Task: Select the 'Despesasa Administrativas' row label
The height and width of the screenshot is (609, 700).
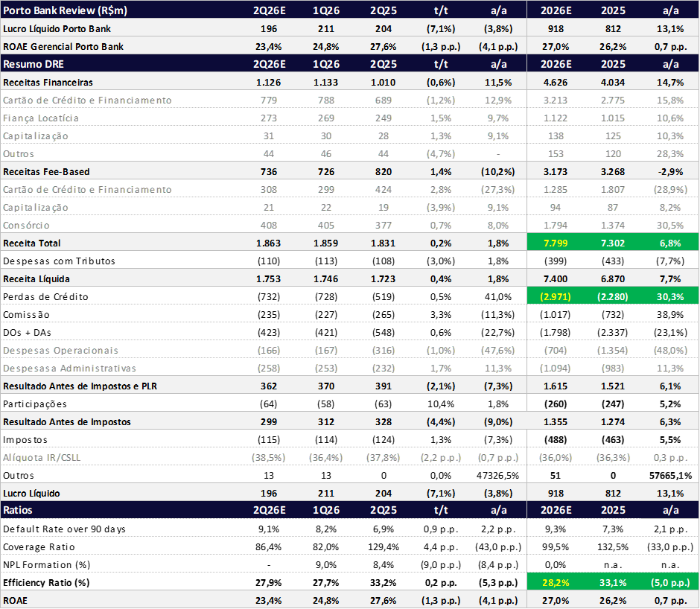Action: click(x=69, y=368)
